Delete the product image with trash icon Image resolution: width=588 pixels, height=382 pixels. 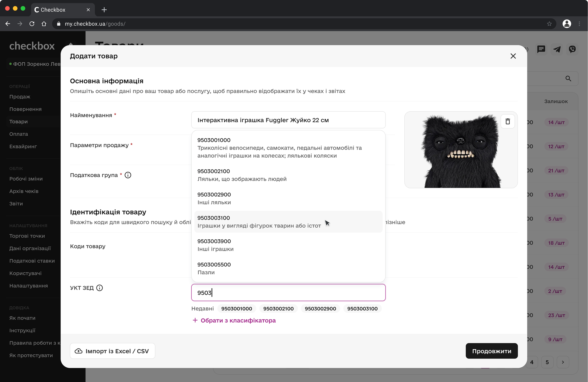(x=507, y=121)
